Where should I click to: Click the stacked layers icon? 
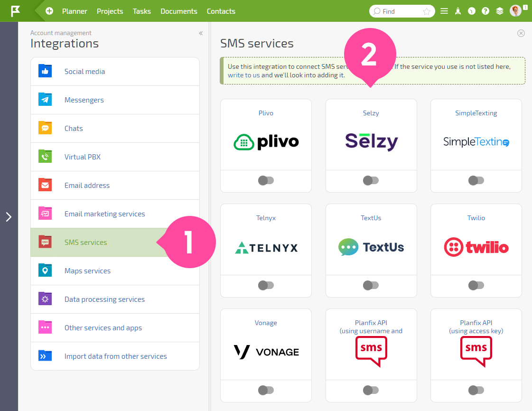coord(499,11)
